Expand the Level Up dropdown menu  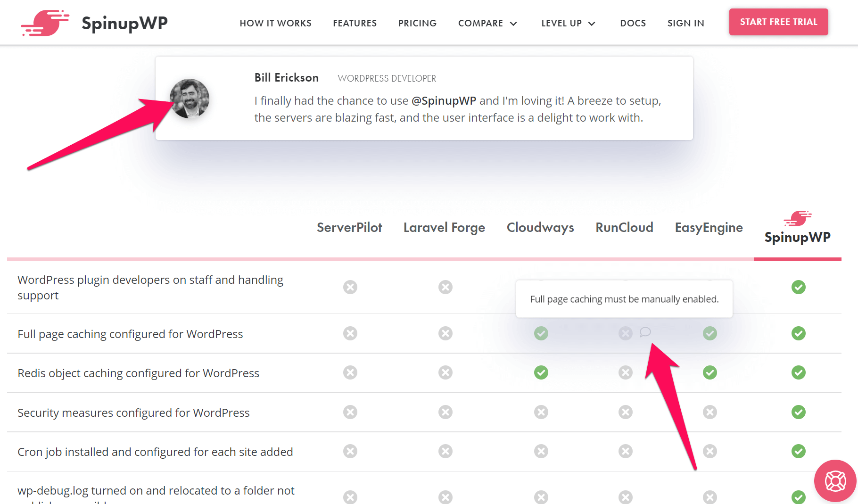pyautogui.click(x=568, y=23)
